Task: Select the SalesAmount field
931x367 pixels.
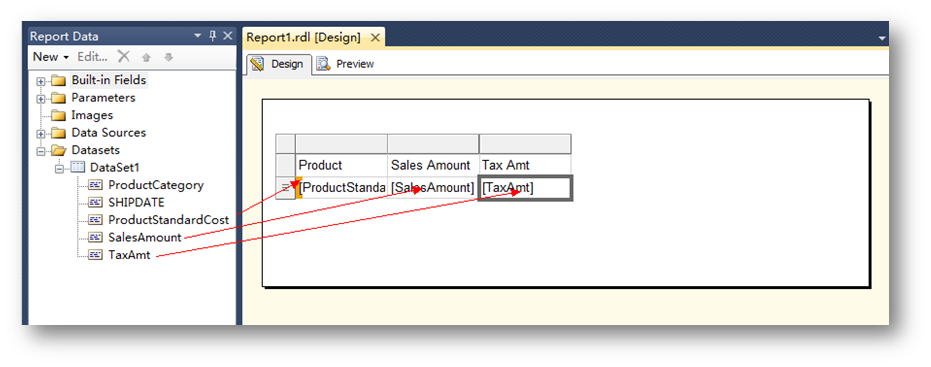Action: pyautogui.click(x=144, y=238)
